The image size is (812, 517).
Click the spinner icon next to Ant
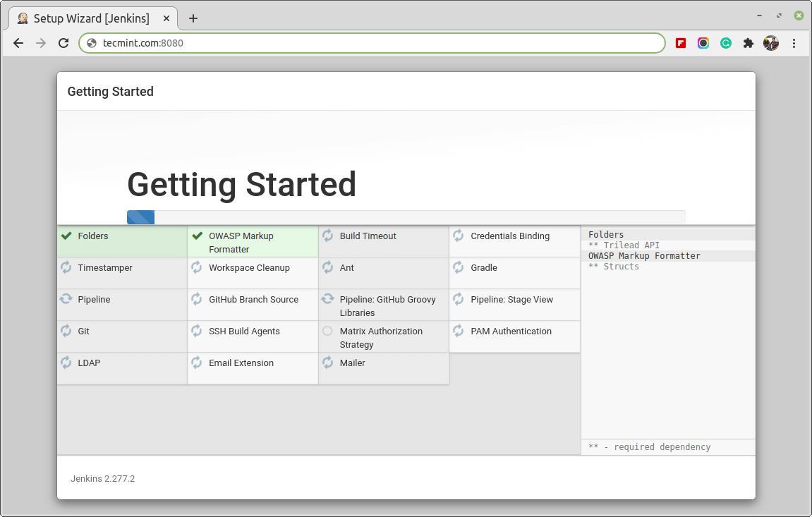328,267
